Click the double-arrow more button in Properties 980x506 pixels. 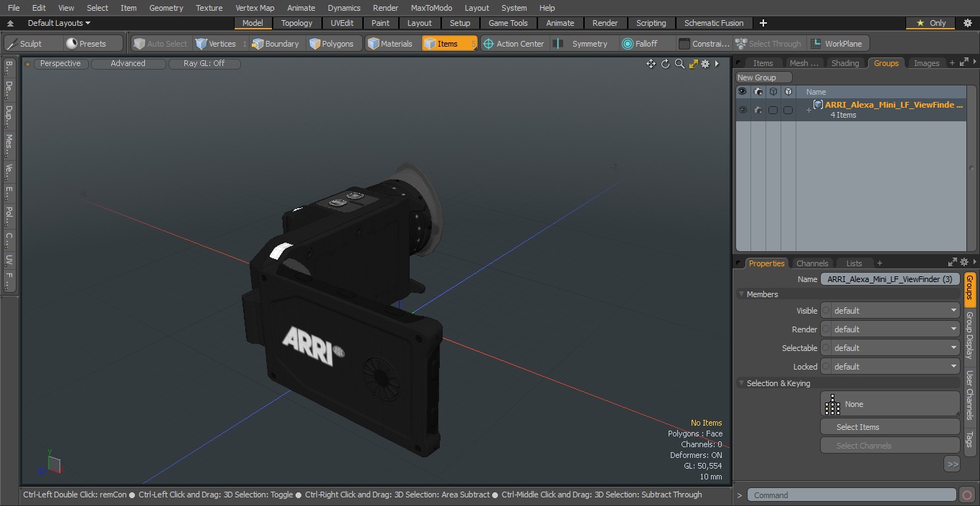click(952, 464)
